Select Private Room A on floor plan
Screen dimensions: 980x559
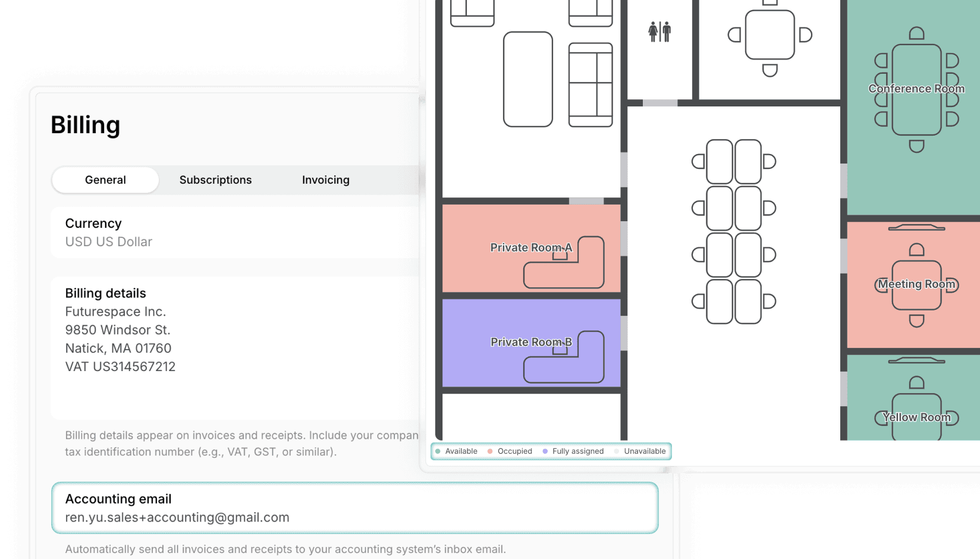pyautogui.click(x=531, y=248)
